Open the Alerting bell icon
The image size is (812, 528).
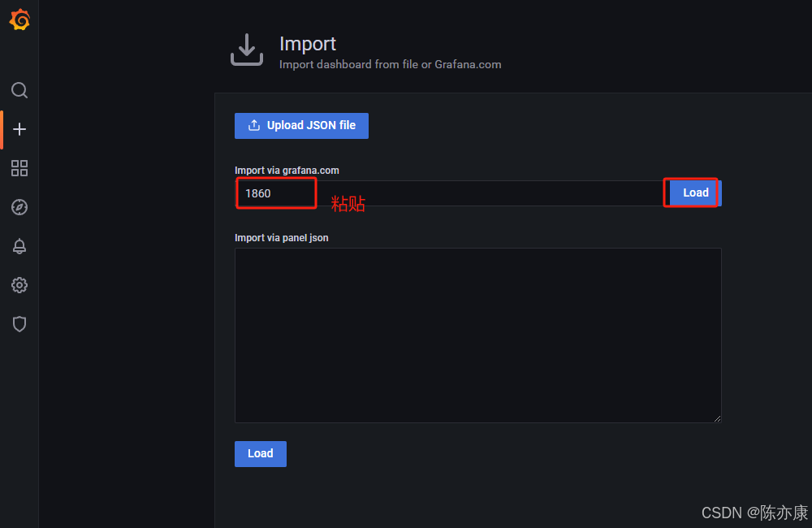[x=19, y=246]
